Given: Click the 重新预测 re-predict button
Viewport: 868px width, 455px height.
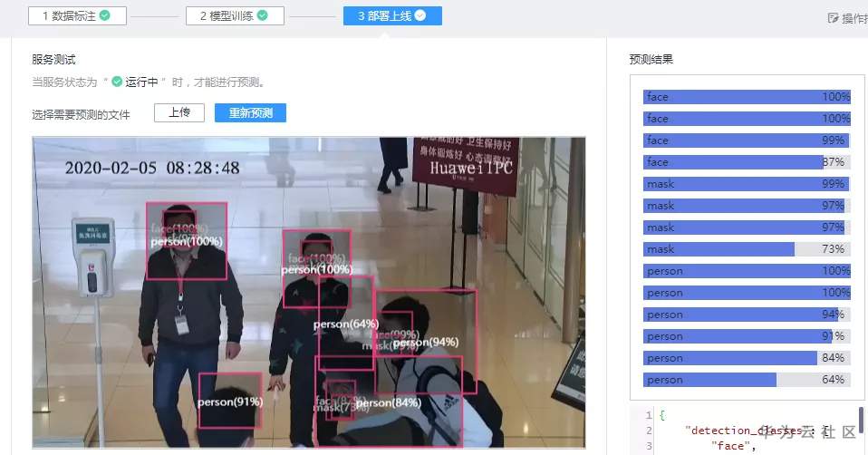Looking at the screenshot, I should 250,113.
